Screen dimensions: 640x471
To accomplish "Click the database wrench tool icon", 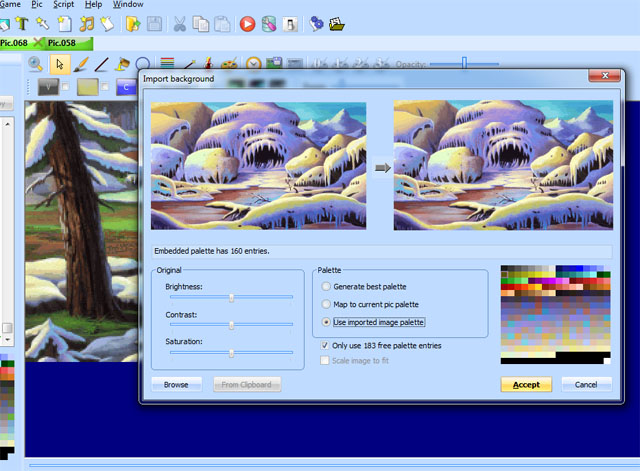I will click(269, 24).
